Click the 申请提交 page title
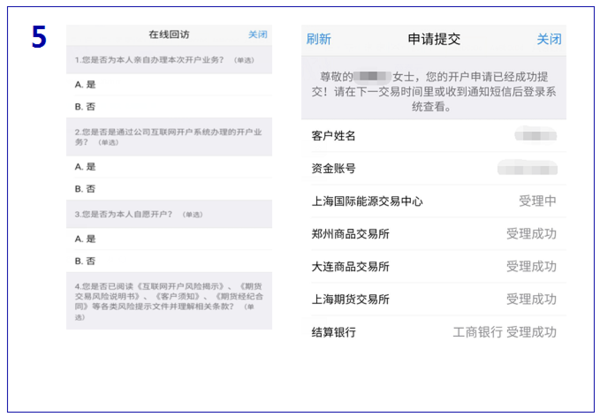Image resolution: width=600 pixels, height=417 pixels. point(434,39)
